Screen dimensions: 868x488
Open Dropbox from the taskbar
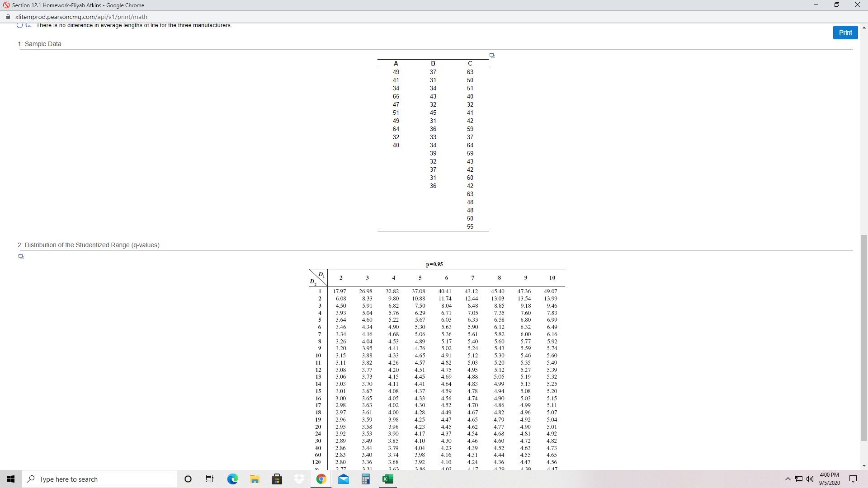click(299, 479)
